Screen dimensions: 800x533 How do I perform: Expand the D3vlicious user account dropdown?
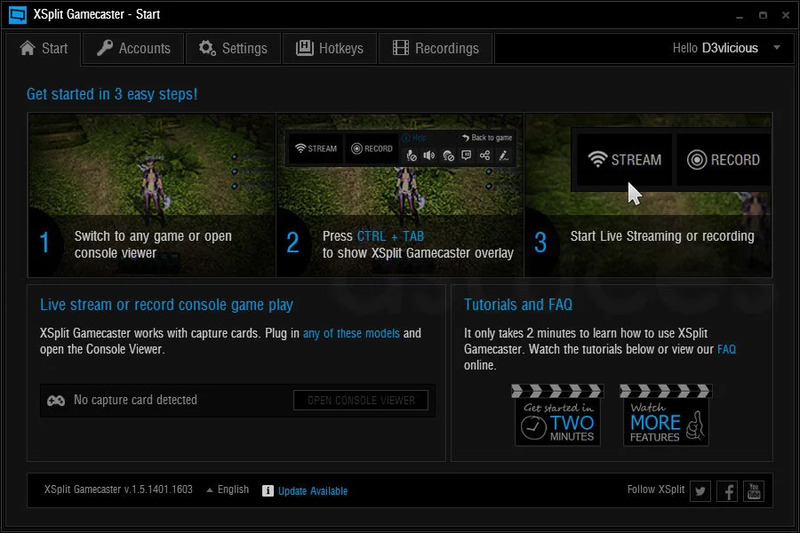777,47
